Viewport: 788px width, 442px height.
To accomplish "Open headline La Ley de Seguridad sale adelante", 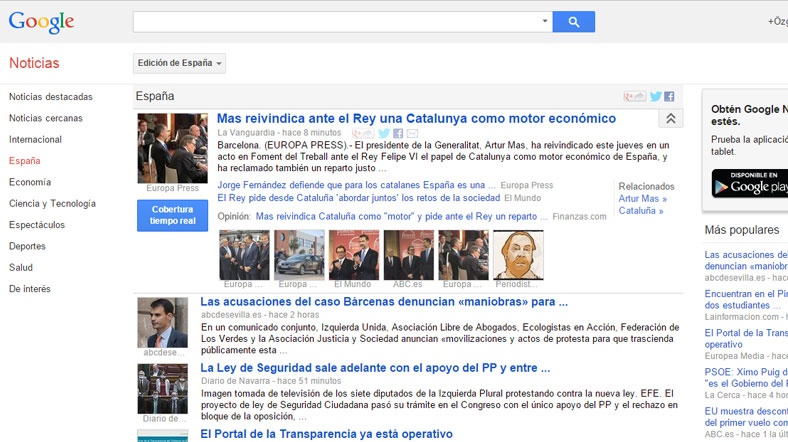I will (x=375, y=368).
